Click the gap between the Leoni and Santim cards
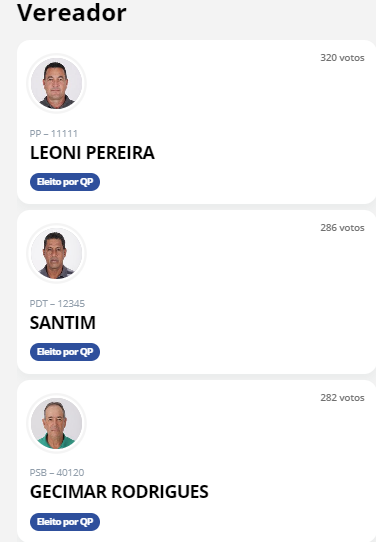376x542 pixels. (x=196, y=207)
